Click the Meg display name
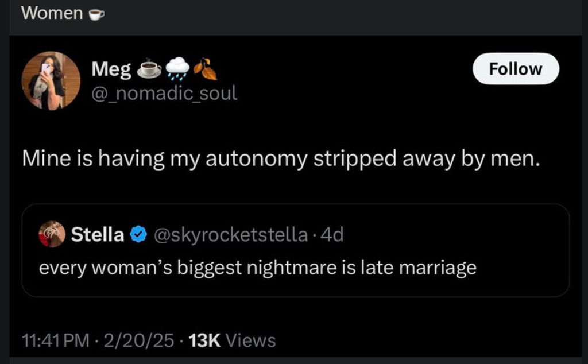Image resolution: width=588 pixels, height=364 pixels. (x=111, y=69)
